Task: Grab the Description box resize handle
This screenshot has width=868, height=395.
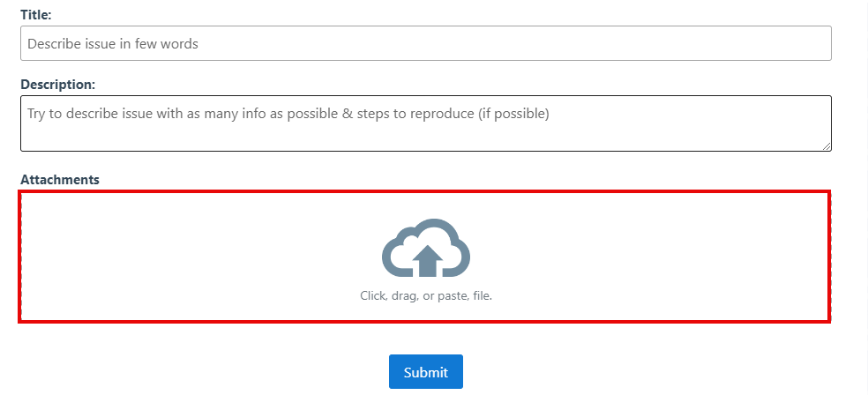Action: (827, 146)
